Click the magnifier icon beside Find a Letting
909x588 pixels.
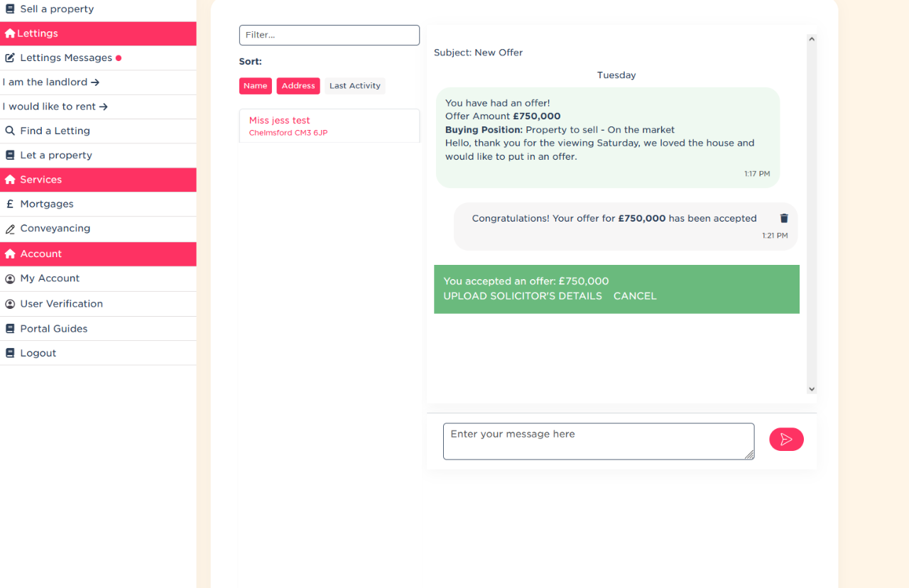(10, 131)
